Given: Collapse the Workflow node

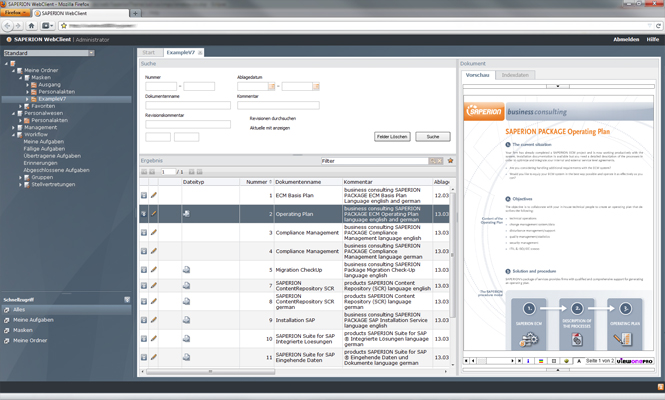Looking at the screenshot, I should tap(14, 134).
